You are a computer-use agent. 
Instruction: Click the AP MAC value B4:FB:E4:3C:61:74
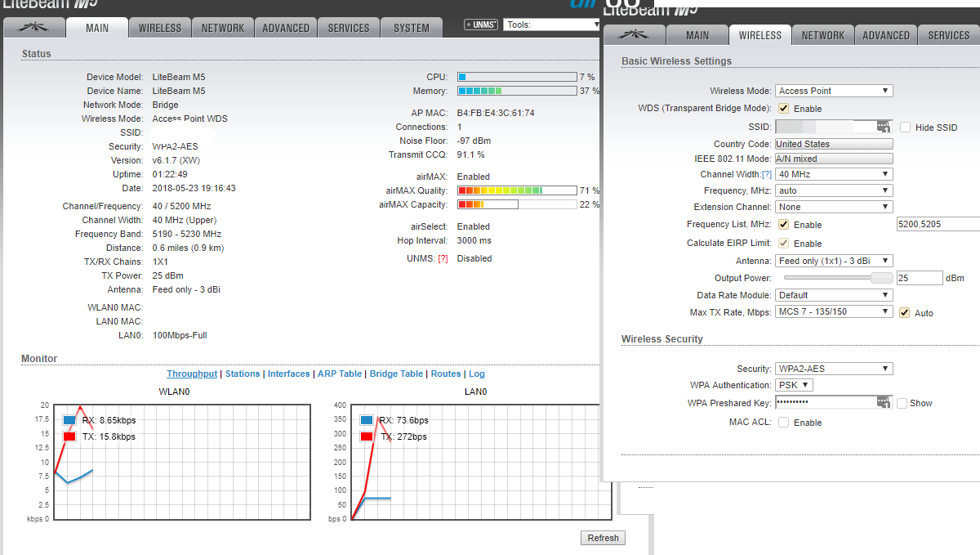(496, 113)
